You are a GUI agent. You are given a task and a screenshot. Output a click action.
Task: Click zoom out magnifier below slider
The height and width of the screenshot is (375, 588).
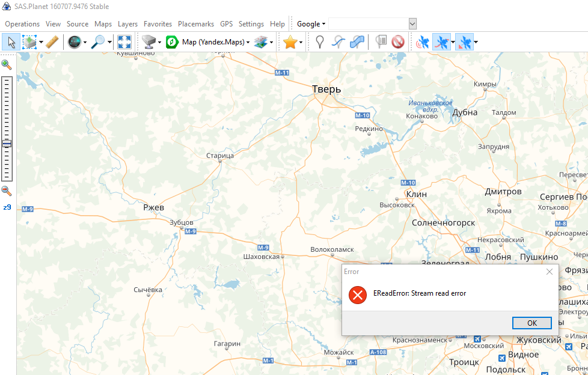[7, 191]
